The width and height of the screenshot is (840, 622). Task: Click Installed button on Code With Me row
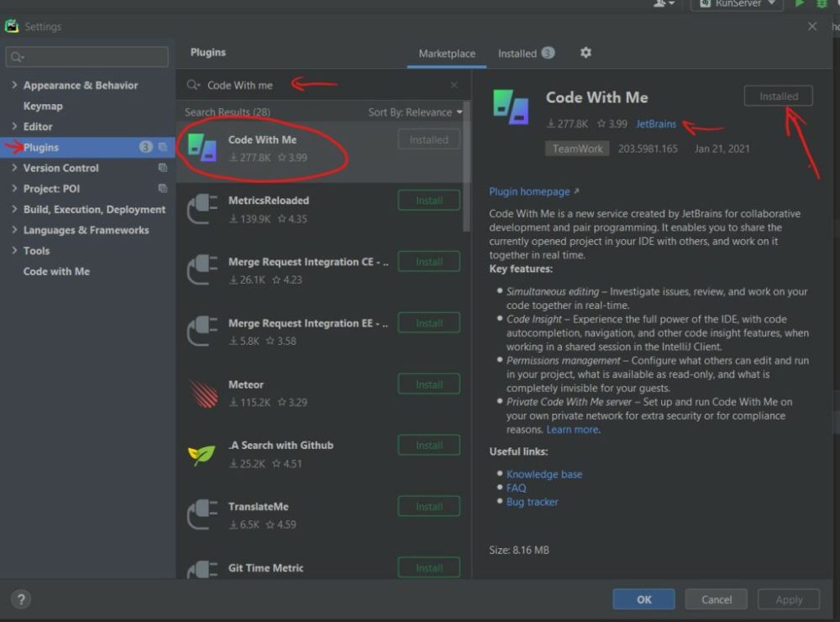pos(429,139)
